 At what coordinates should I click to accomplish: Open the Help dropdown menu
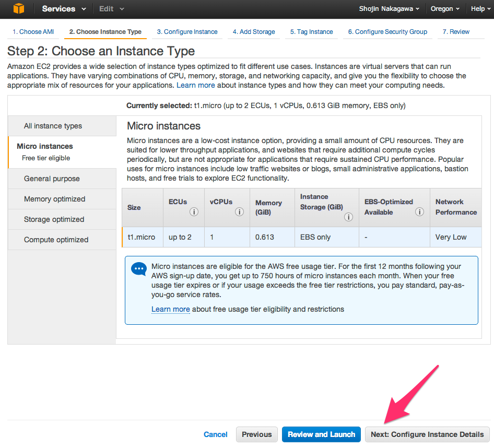pyautogui.click(x=481, y=9)
